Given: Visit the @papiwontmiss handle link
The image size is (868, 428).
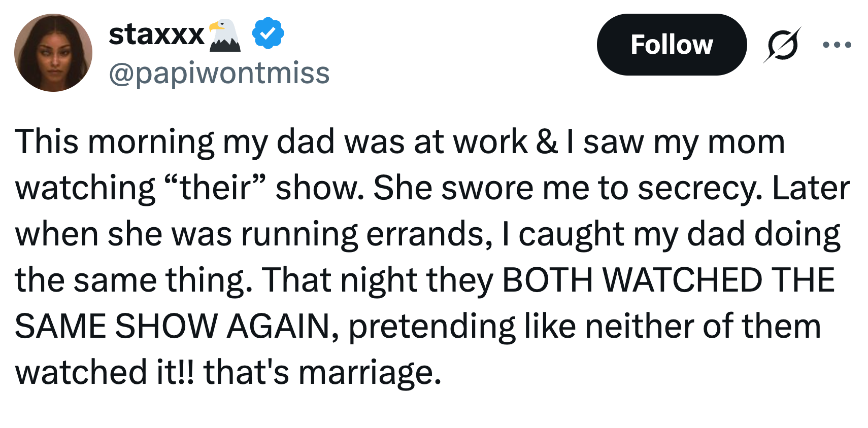Looking at the screenshot, I should (x=219, y=73).
